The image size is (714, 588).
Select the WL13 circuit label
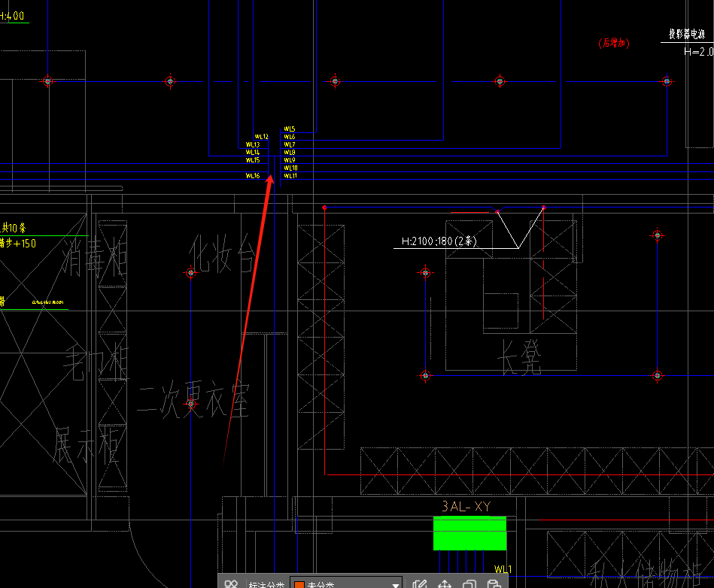tap(253, 144)
